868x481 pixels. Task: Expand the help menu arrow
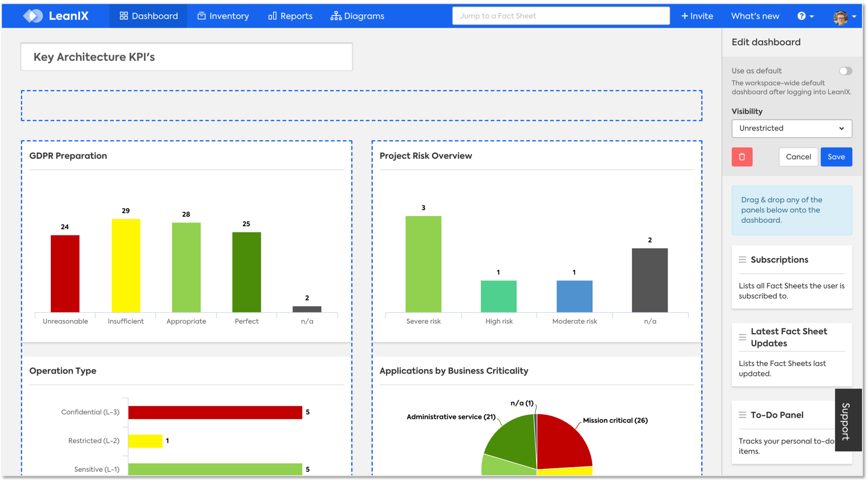click(x=812, y=16)
